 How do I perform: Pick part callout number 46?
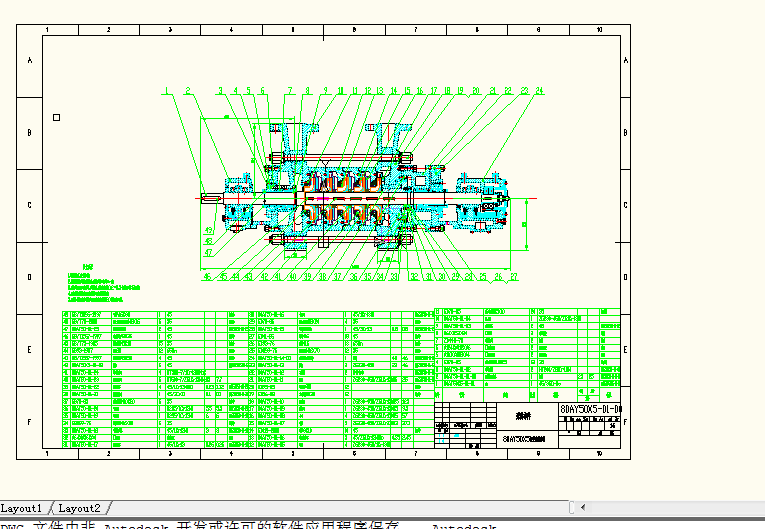(207, 276)
